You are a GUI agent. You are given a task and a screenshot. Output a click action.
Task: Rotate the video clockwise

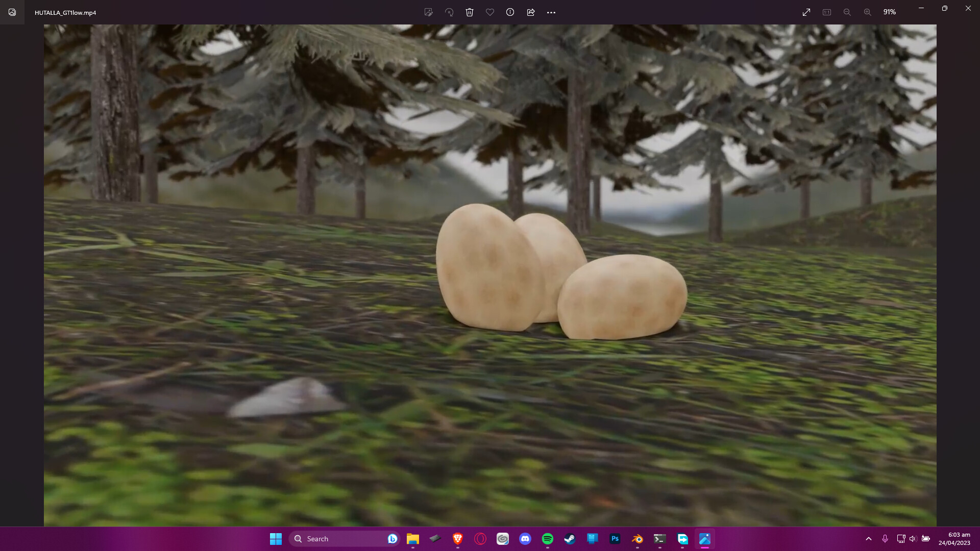point(450,12)
